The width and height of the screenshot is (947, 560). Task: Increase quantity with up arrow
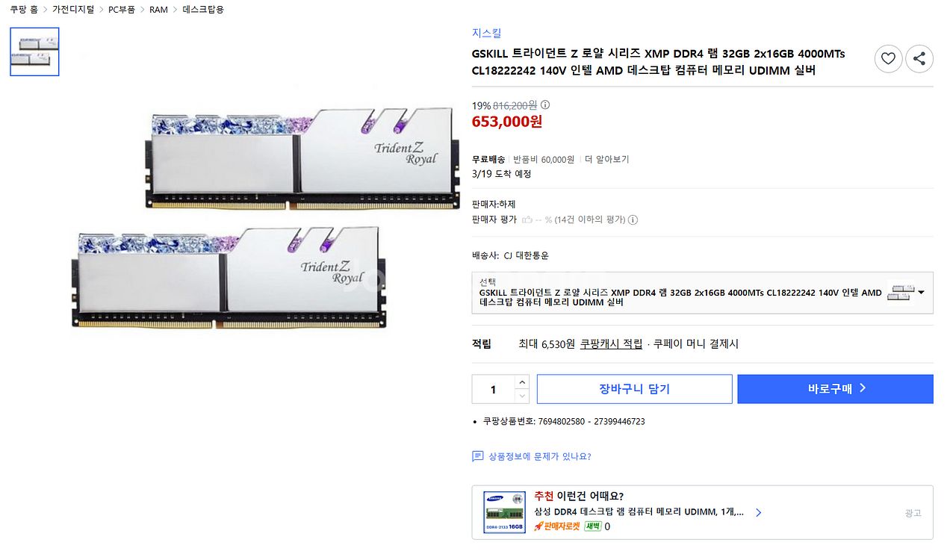point(522,382)
